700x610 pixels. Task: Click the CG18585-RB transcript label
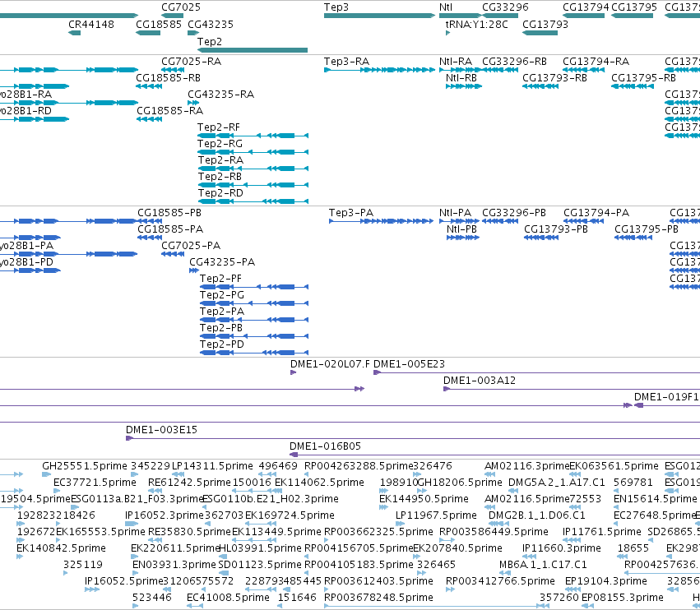168,77
